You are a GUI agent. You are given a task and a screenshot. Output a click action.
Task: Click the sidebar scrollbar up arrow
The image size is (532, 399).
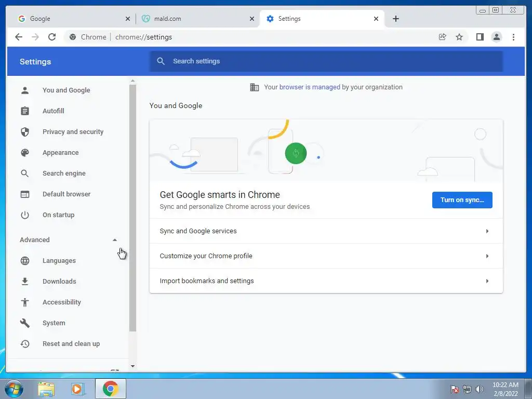coord(132,81)
